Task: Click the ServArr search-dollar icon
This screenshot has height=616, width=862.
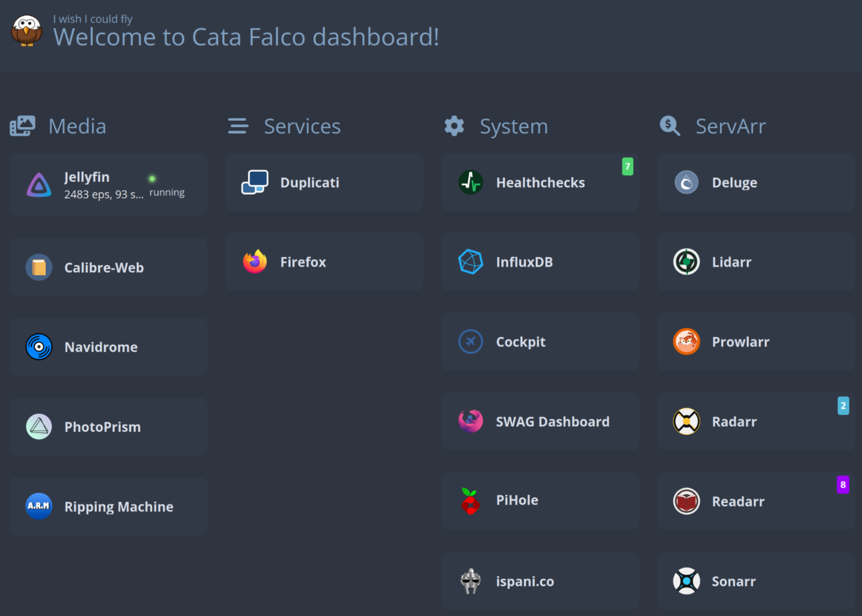Action: pyautogui.click(x=670, y=126)
